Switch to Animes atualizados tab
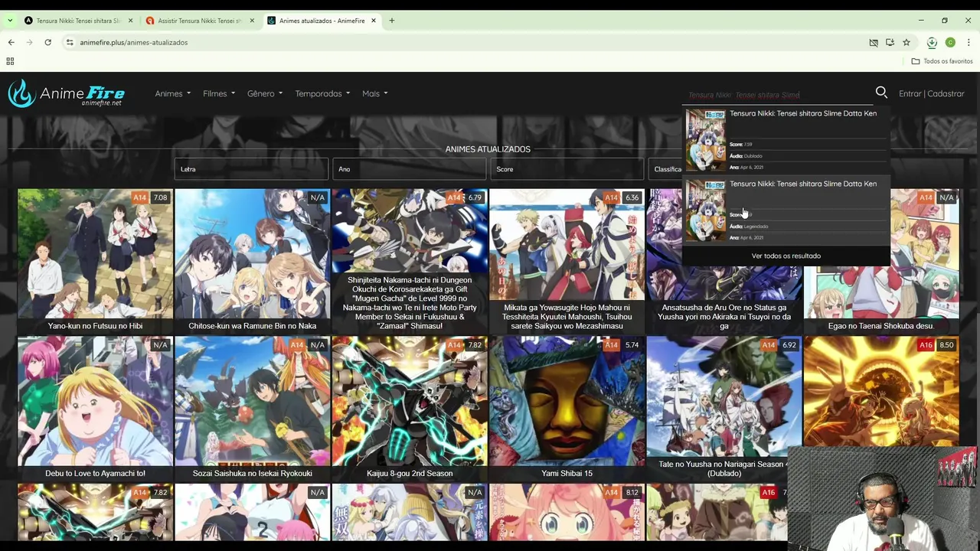Image resolution: width=980 pixels, height=551 pixels. point(322,21)
